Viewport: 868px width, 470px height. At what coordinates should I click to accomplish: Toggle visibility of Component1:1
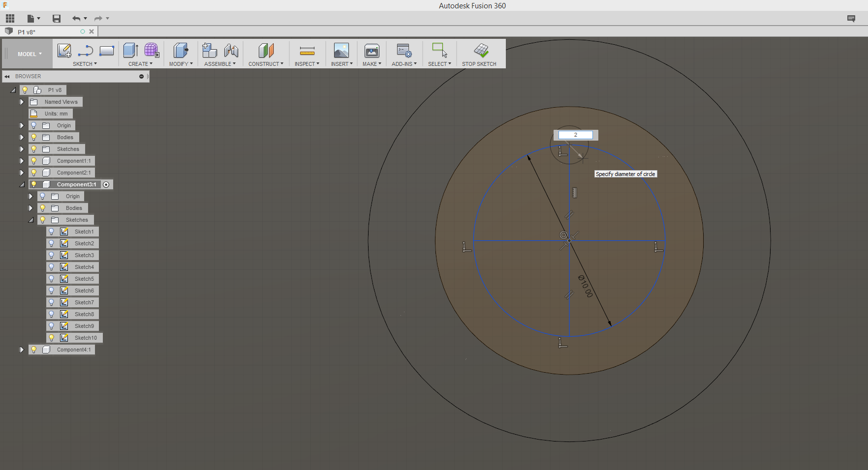click(x=34, y=161)
